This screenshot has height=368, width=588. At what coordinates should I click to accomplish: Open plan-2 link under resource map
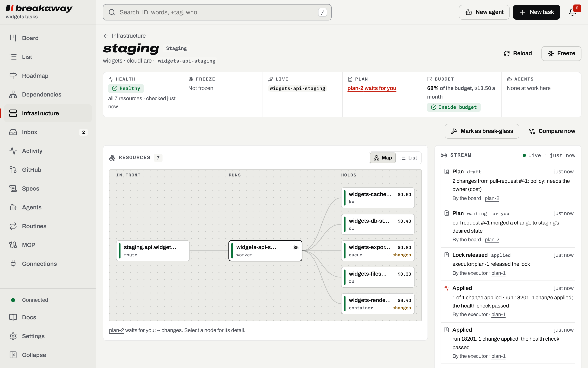point(116,330)
